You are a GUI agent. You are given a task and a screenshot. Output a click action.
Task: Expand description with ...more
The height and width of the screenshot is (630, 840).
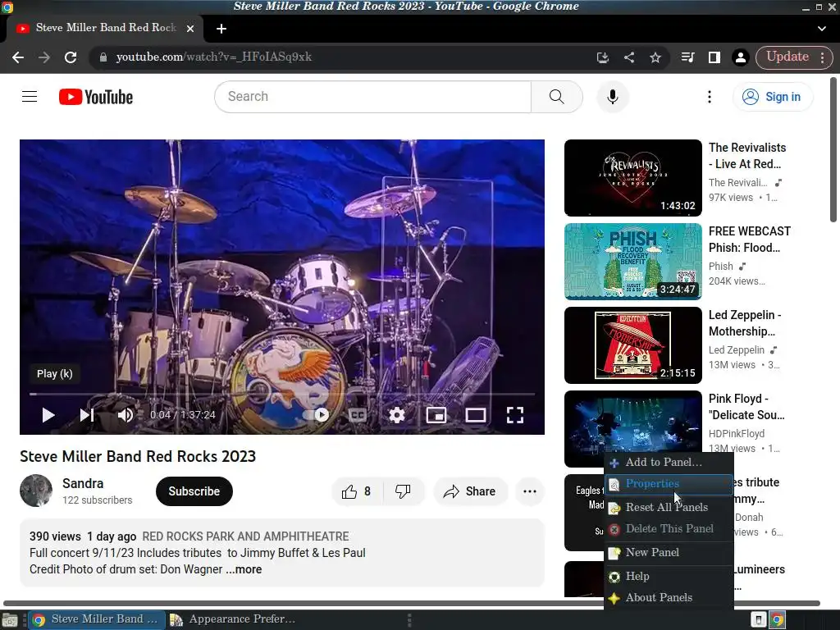244,569
